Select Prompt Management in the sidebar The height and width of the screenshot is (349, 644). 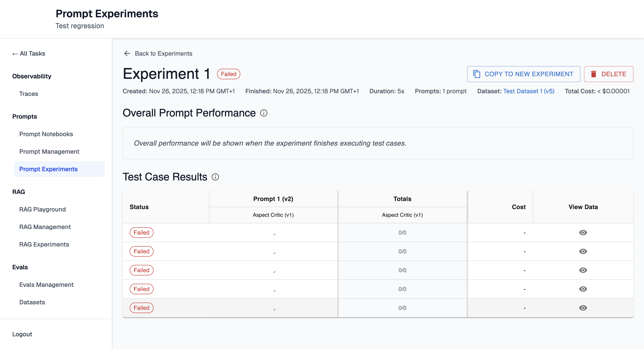point(49,152)
